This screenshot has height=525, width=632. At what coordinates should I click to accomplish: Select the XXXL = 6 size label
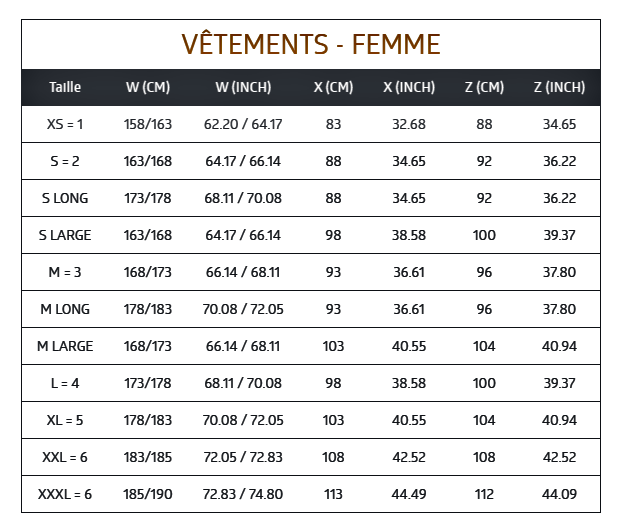(x=65, y=494)
